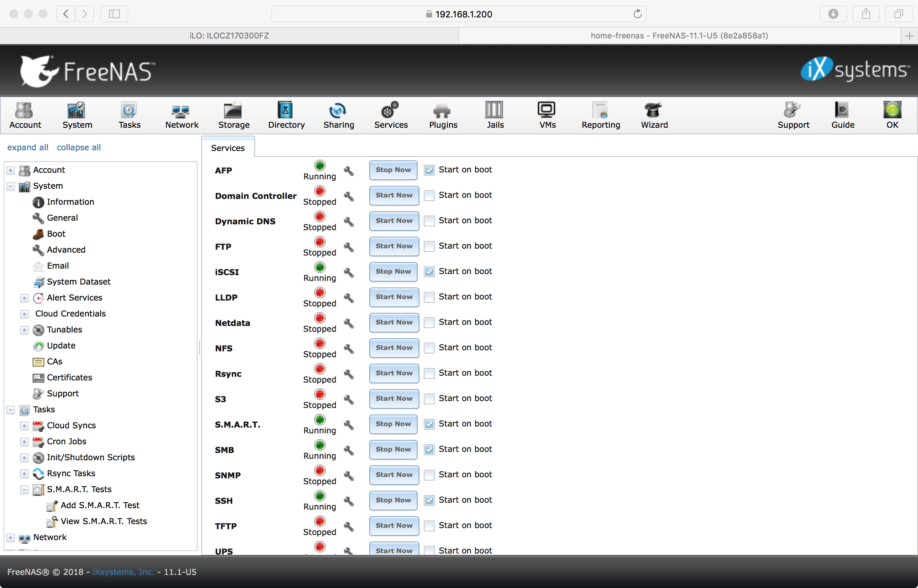Click Start Now for Netdata
The height and width of the screenshot is (588, 918).
pos(394,322)
